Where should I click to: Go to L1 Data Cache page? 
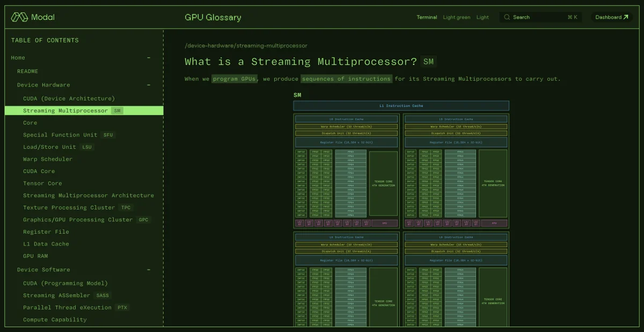click(46, 244)
